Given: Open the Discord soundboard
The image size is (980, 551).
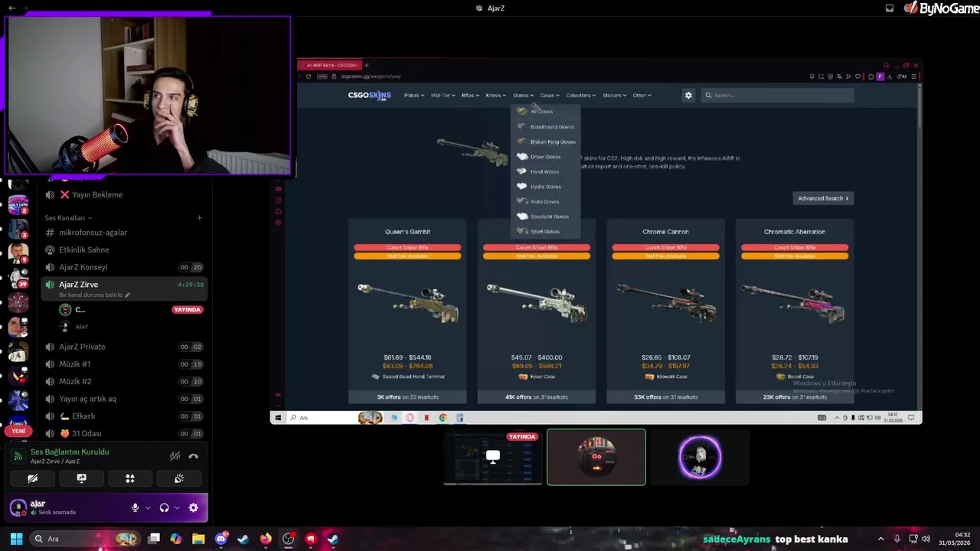Looking at the screenshot, I should click(179, 478).
